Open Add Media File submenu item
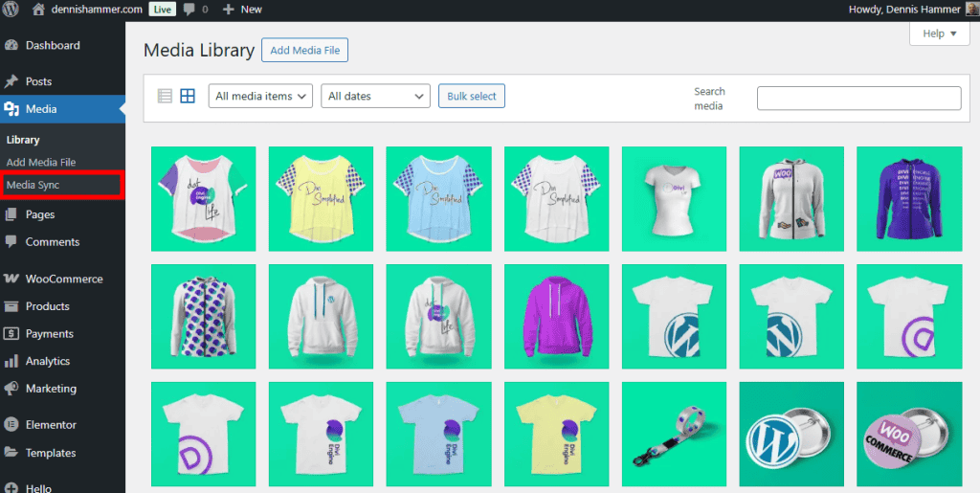This screenshot has height=493, width=980. pyautogui.click(x=41, y=163)
